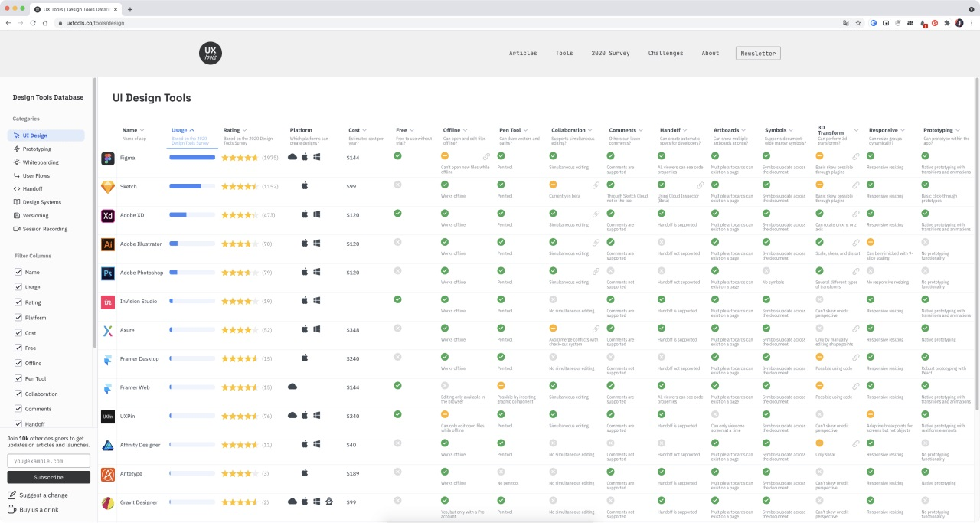The height and width of the screenshot is (523, 980).
Task: Uncheck the Usage column filter
Action: (x=18, y=287)
